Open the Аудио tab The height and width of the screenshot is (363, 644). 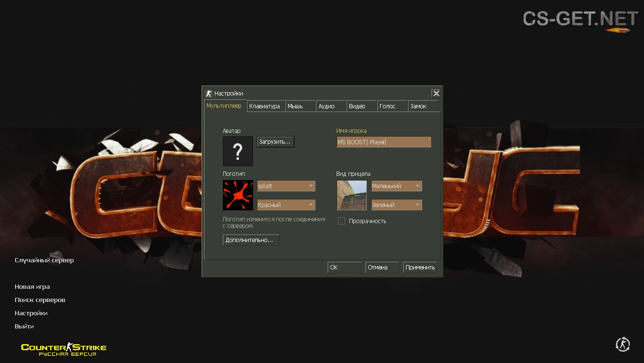pos(331,106)
